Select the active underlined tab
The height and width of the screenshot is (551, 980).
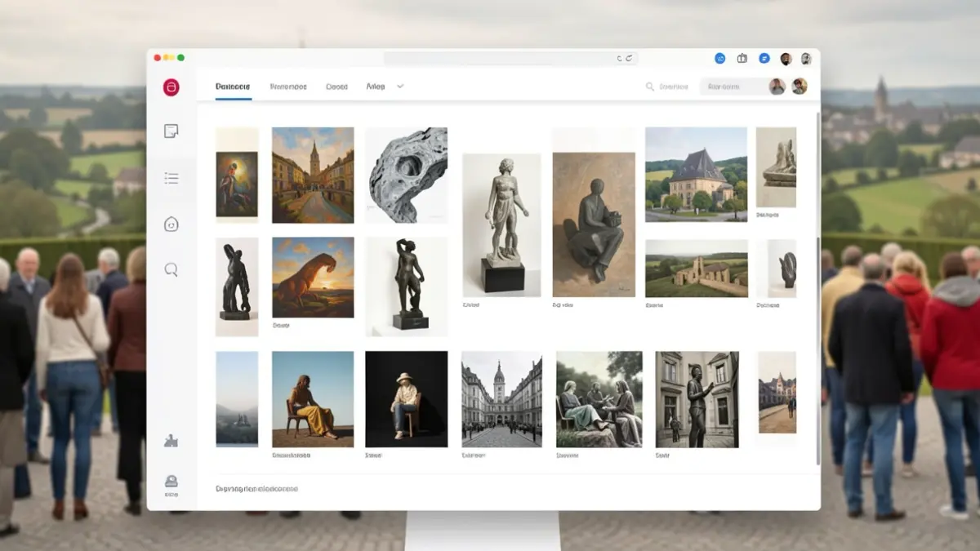pos(233,87)
